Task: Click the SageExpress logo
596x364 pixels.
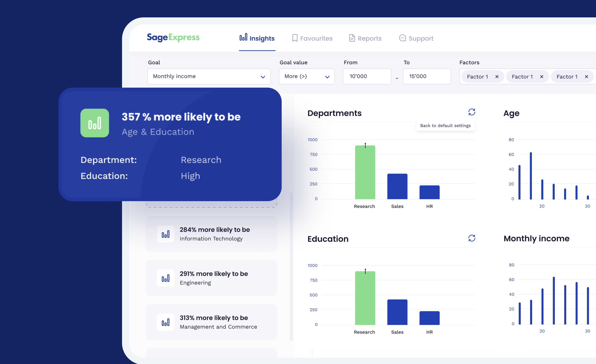Action: coord(173,37)
